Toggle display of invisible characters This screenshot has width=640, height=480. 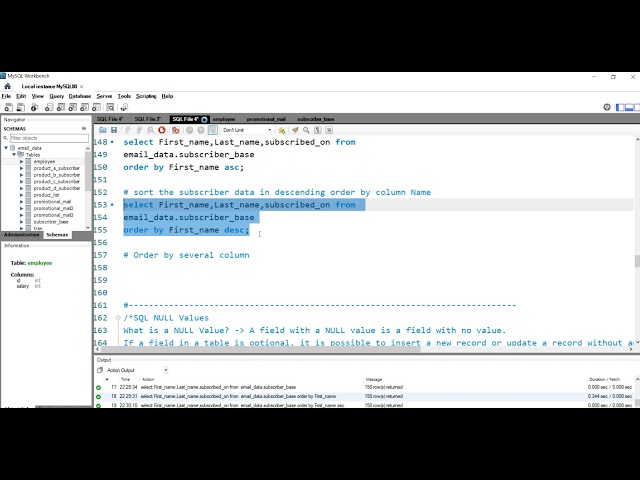tap(318, 130)
